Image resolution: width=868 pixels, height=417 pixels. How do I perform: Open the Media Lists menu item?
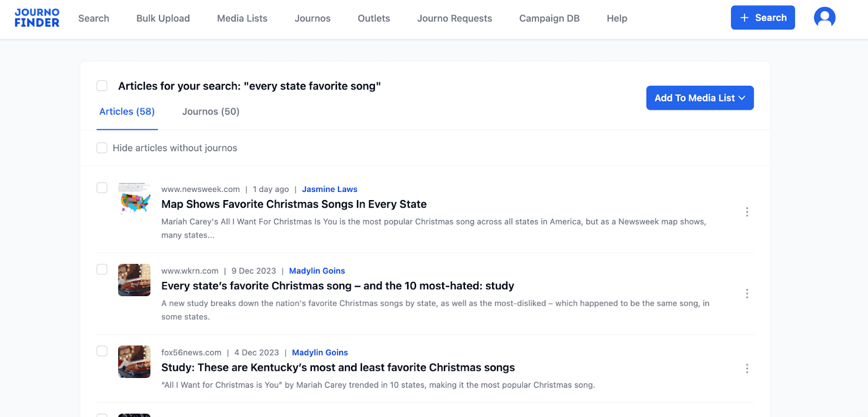point(242,18)
